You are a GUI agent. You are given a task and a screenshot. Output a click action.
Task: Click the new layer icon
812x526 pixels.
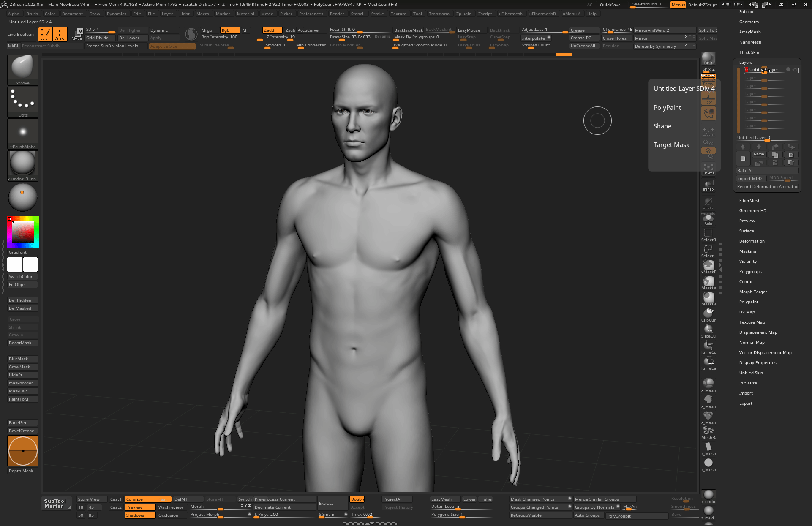tap(743, 158)
